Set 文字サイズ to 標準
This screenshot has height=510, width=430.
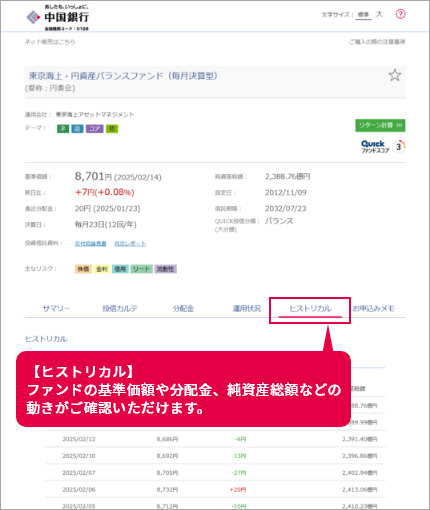click(x=363, y=15)
